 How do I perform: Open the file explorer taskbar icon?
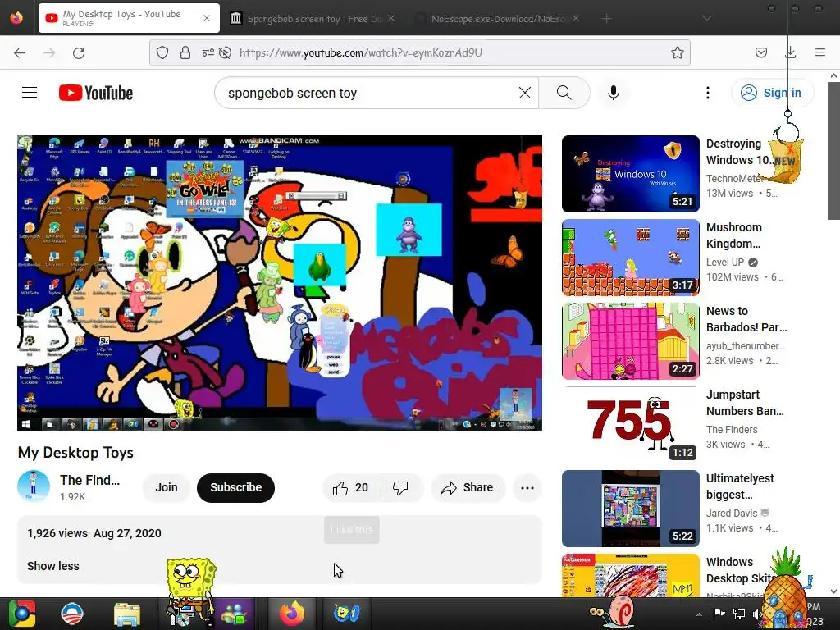point(127,614)
